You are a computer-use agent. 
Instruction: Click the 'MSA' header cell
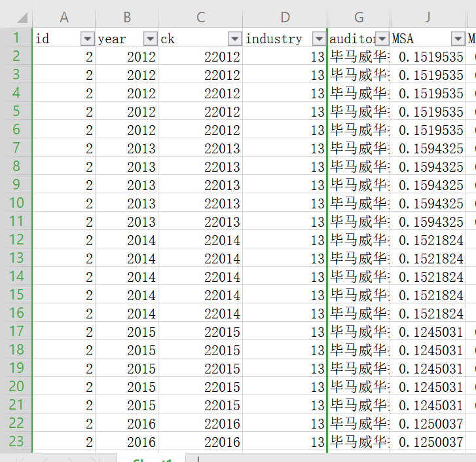point(428,39)
